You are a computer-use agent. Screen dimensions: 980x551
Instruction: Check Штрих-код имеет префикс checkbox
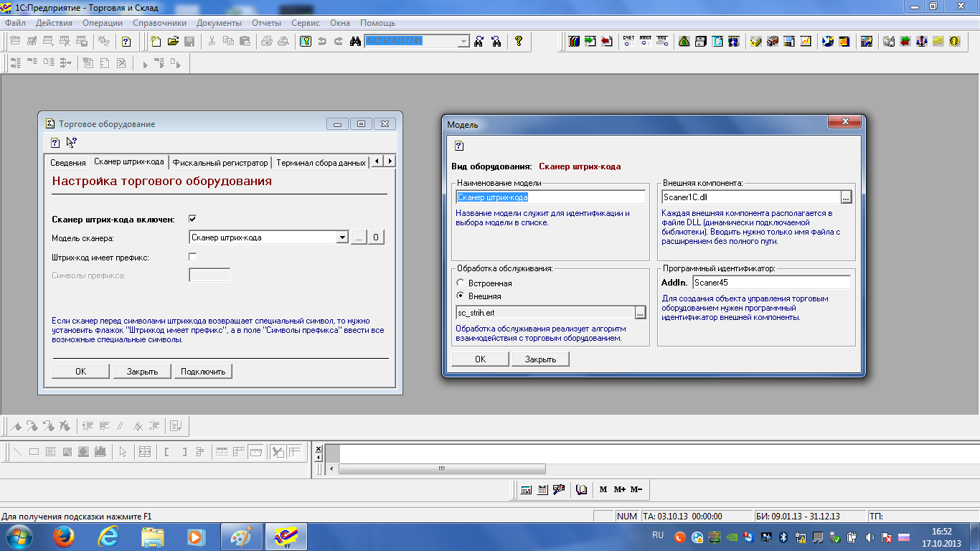pos(192,256)
